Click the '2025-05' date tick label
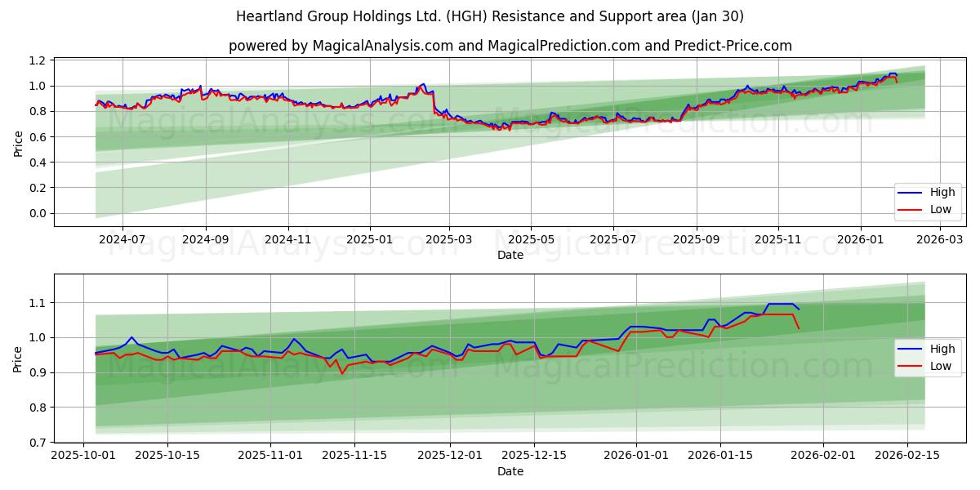980x490 pixels. coord(532,240)
